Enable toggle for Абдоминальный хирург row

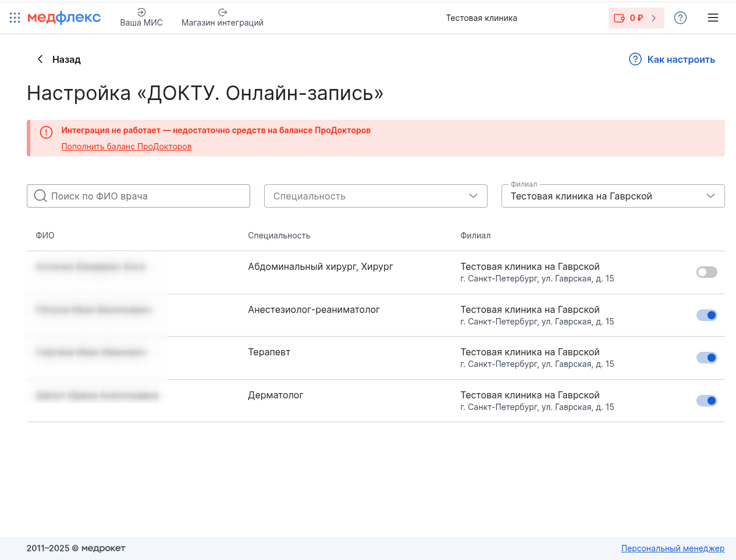click(x=707, y=272)
